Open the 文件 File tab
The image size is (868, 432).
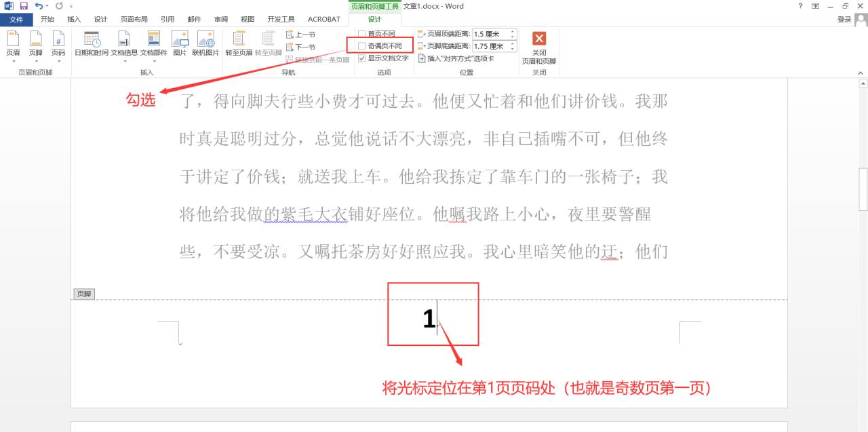[x=16, y=20]
